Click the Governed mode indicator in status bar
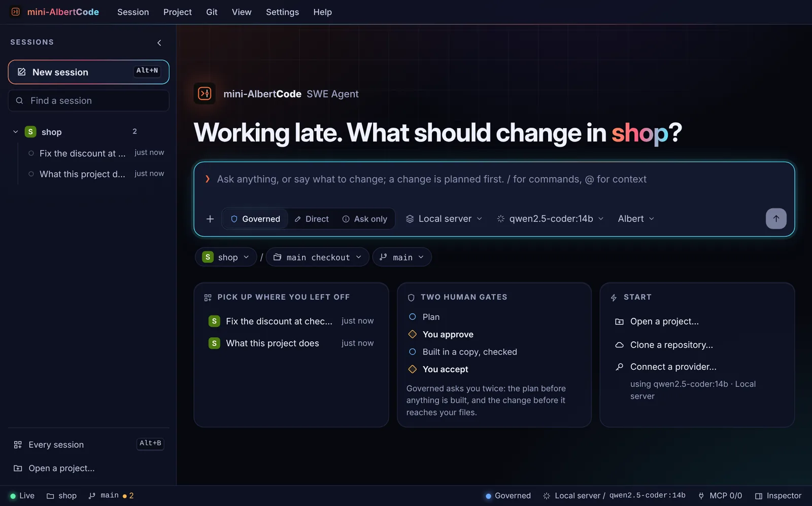This screenshot has width=812, height=506. (508, 496)
